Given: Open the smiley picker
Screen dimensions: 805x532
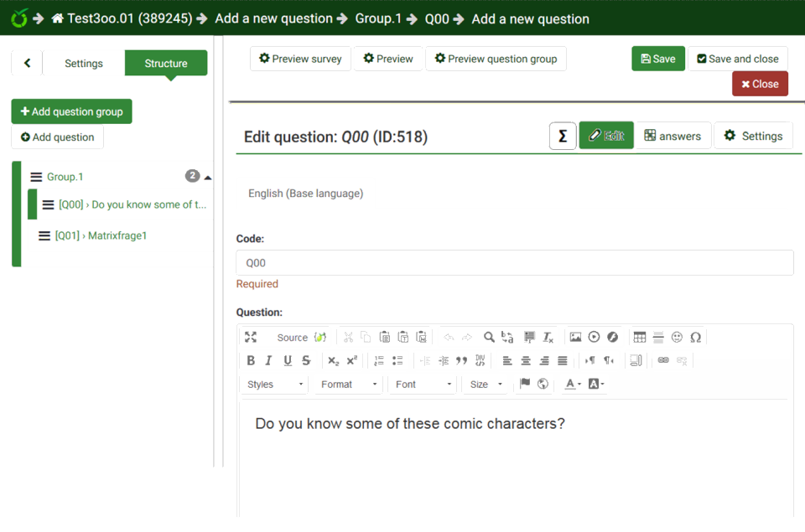Looking at the screenshot, I should (678, 337).
